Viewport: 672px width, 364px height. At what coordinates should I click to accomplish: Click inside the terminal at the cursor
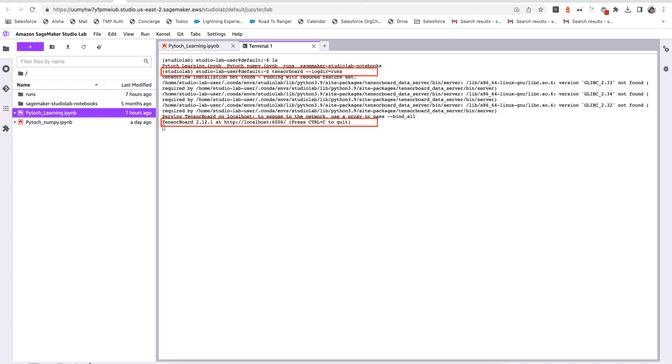pos(164,128)
